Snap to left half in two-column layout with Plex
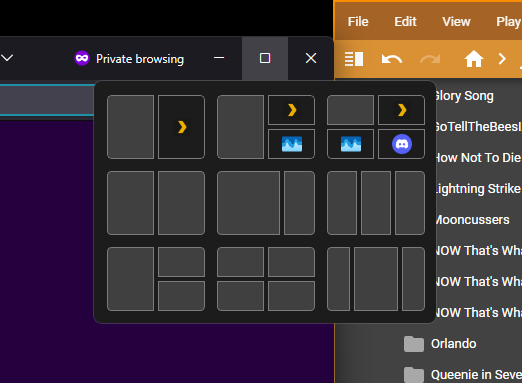Image resolution: width=522 pixels, height=383 pixels. [x=131, y=127]
